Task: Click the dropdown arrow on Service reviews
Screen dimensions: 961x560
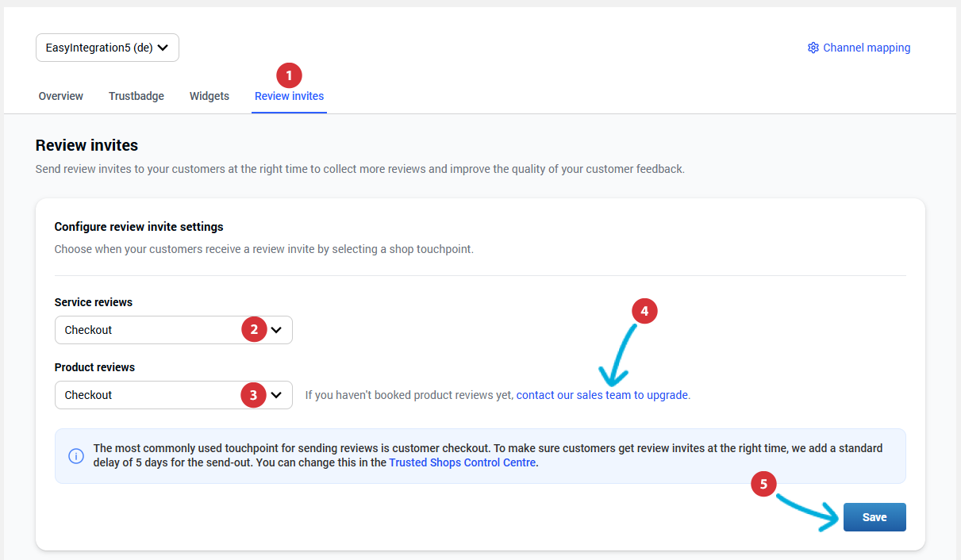Action: click(276, 329)
